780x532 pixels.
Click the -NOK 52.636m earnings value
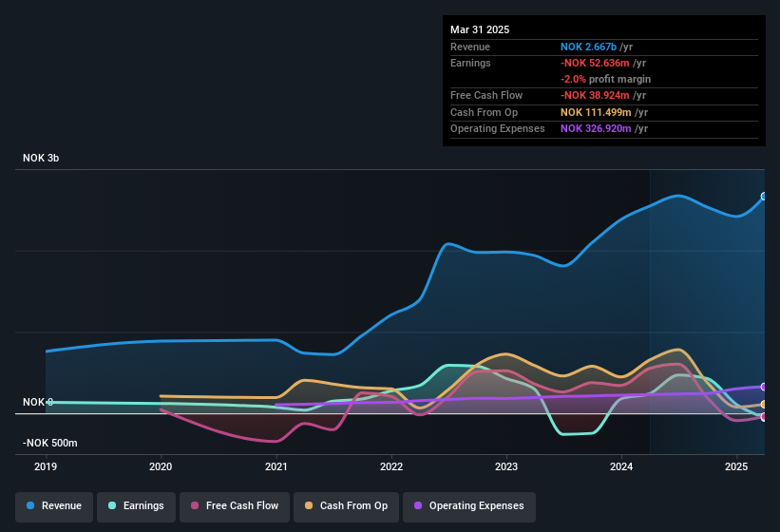tap(595, 63)
